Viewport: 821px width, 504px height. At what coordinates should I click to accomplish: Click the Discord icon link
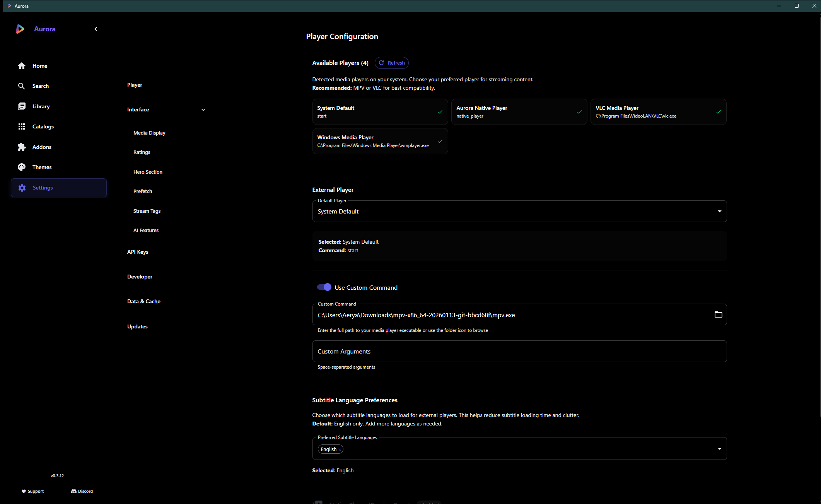[74, 491]
